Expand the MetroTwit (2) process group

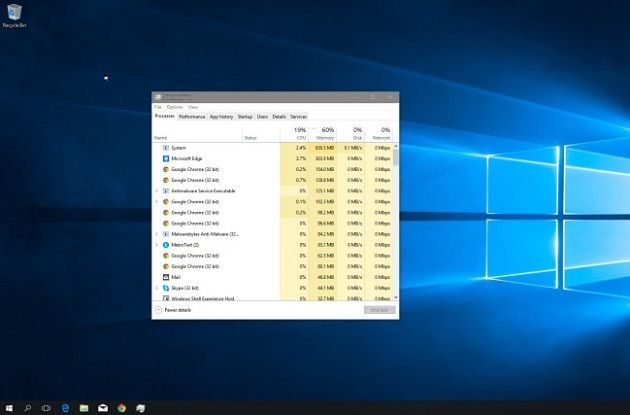157,245
